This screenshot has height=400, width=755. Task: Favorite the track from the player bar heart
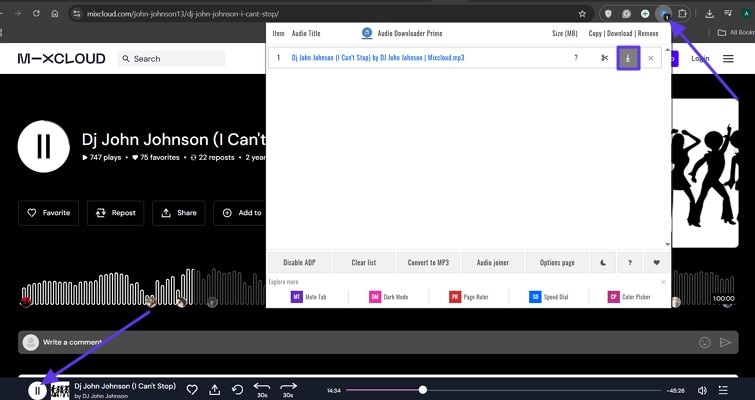pos(192,390)
